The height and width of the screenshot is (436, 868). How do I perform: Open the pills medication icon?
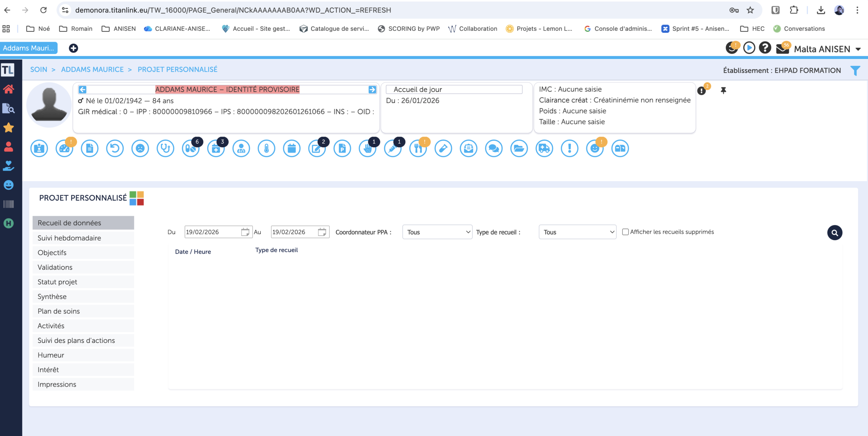click(191, 148)
